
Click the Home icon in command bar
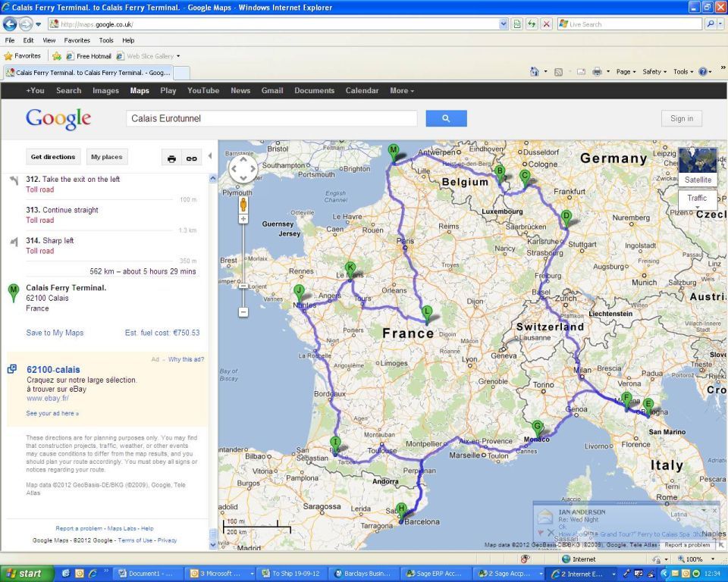(x=535, y=71)
